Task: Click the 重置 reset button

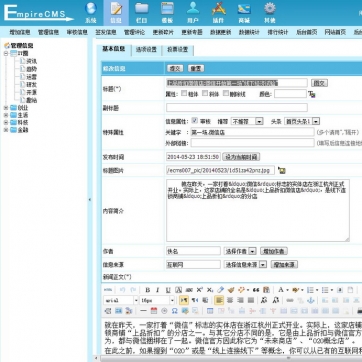Action: (x=196, y=69)
